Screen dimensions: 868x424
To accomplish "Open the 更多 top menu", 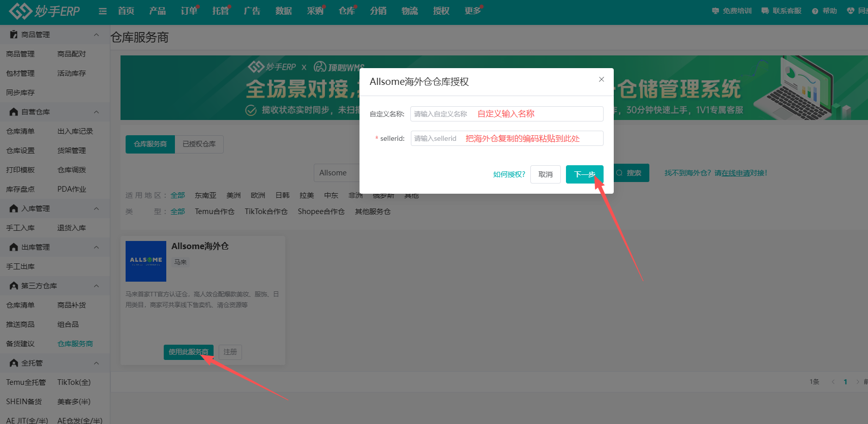I will click(473, 11).
